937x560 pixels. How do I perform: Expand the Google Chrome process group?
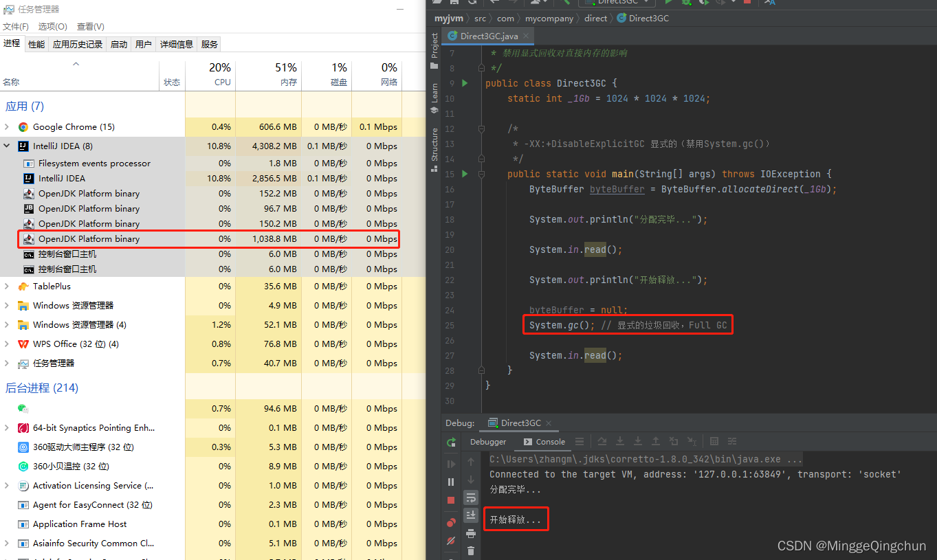click(7, 127)
